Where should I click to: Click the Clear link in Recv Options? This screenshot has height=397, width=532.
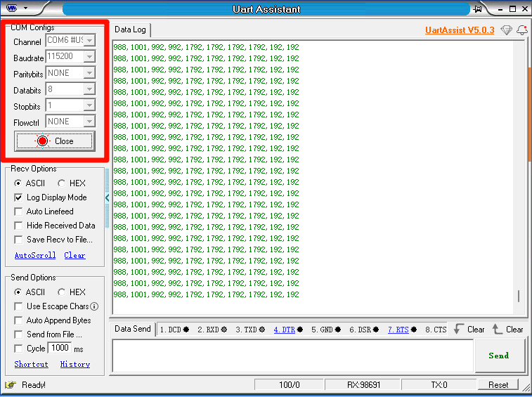point(74,255)
